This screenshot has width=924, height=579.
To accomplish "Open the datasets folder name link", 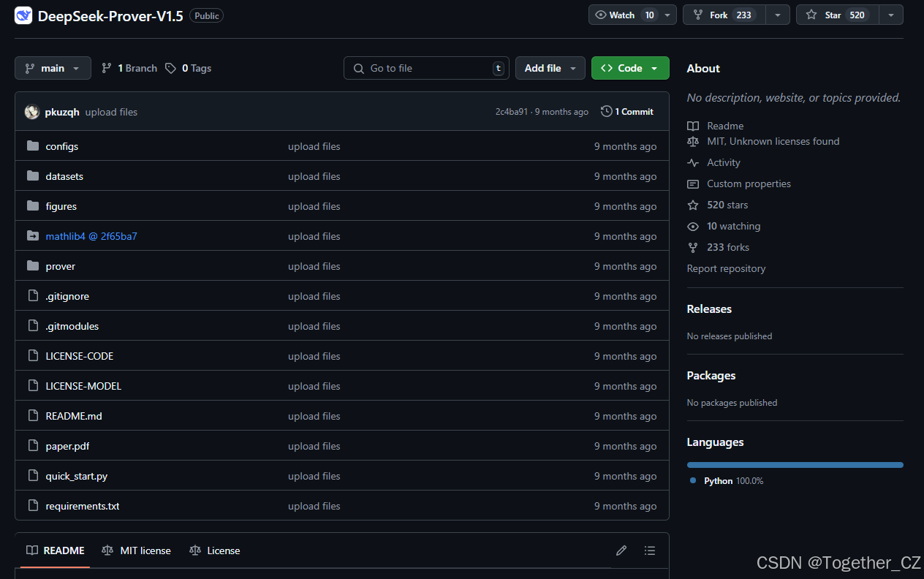I will coord(64,176).
